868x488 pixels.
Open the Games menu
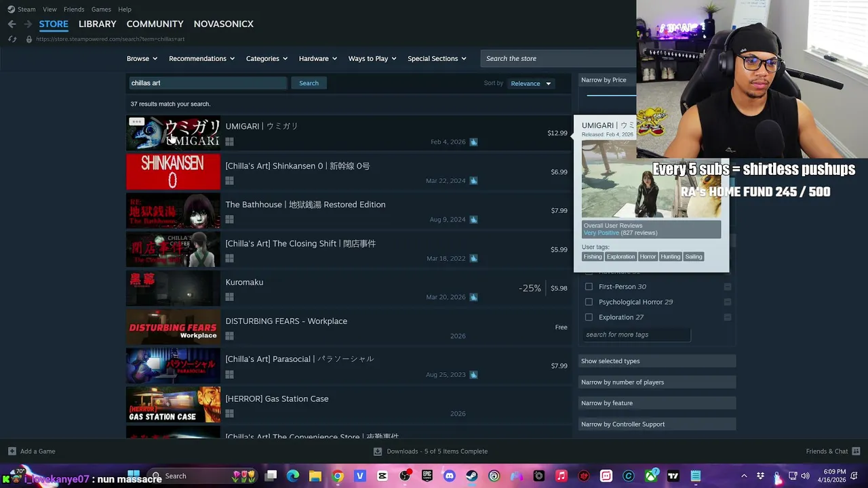point(101,9)
